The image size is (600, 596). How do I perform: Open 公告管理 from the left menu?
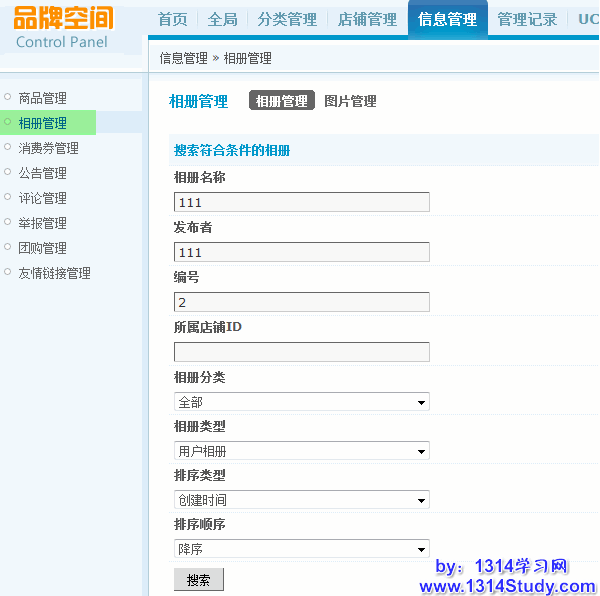pyautogui.click(x=43, y=173)
